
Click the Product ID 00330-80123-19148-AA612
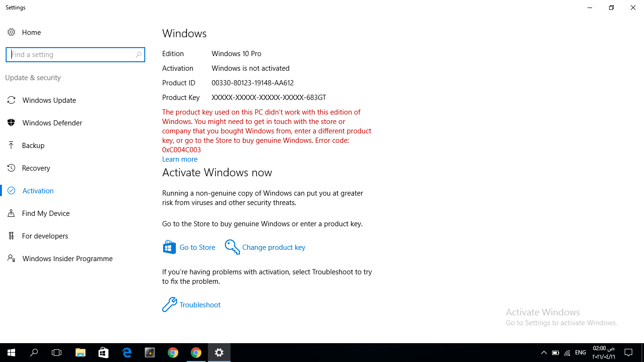click(x=253, y=83)
